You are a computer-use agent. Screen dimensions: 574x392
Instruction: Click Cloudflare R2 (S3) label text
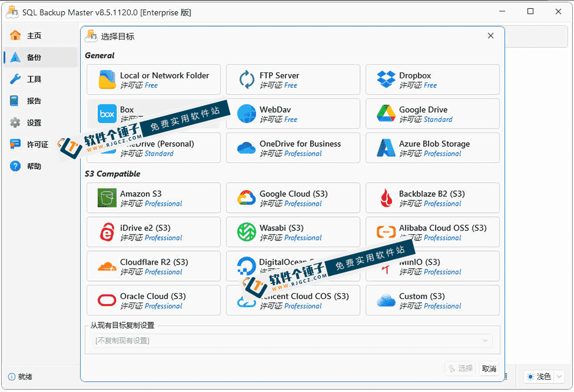tap(154, 262)
